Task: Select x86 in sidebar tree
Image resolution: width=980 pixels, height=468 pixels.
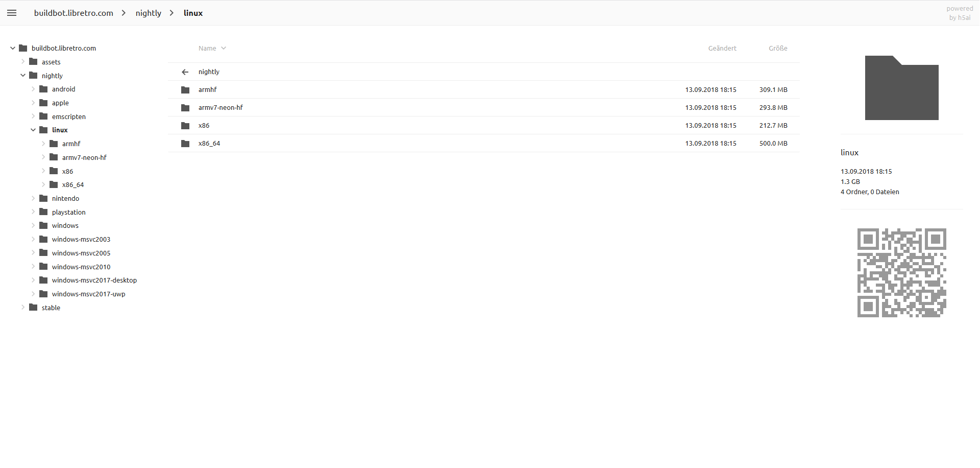Action: [x=67, y=171]
